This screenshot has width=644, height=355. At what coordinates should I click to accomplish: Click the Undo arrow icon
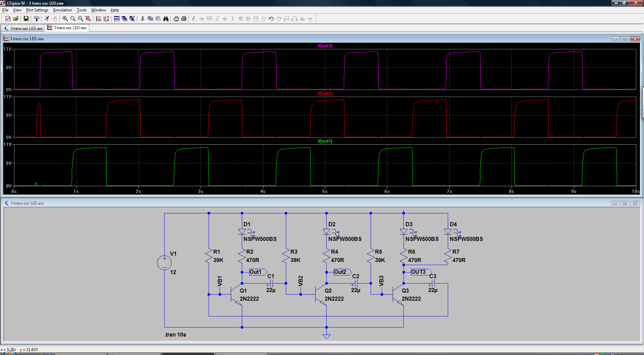271,19
